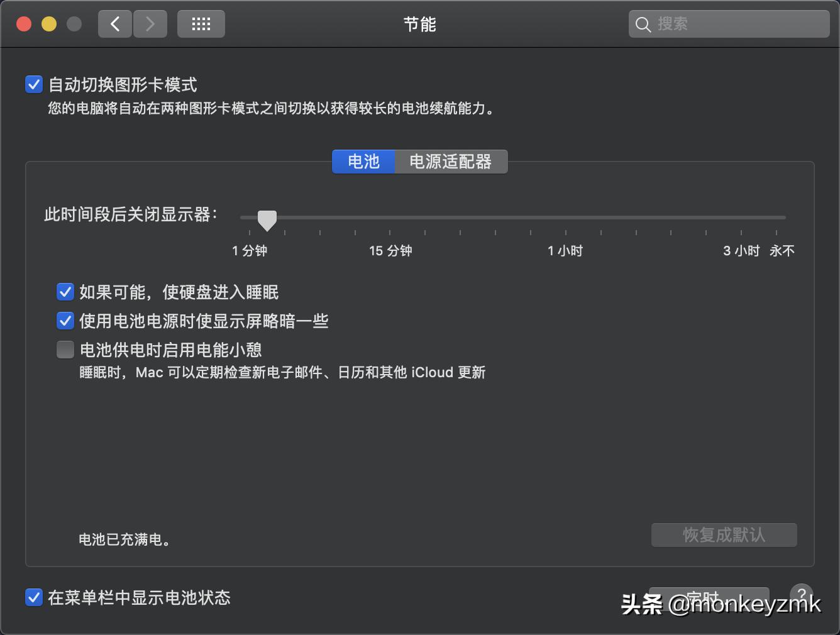Click the back navigation arrow
The image size is (840, 635).
pos(114,23)
